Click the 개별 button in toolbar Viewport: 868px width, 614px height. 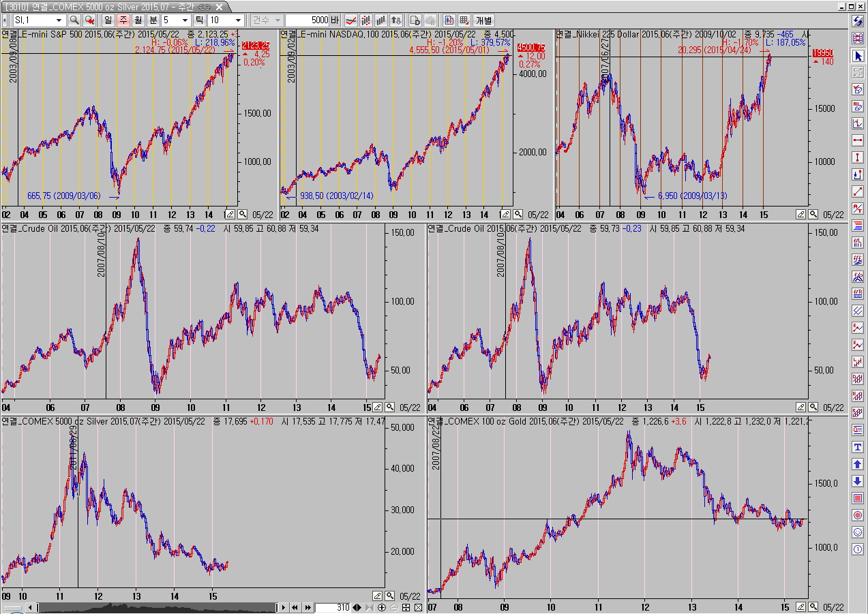483,20
